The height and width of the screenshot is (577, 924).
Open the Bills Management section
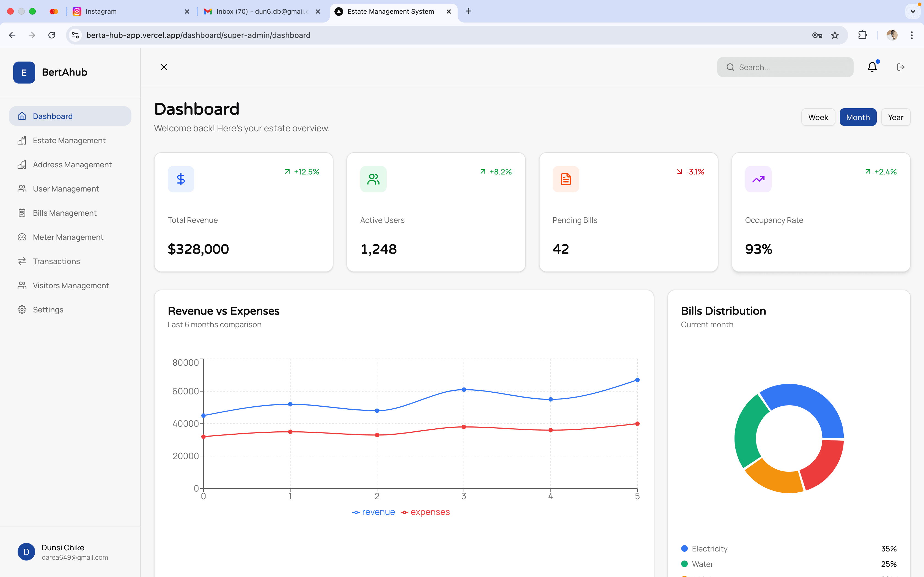point(65,213)
